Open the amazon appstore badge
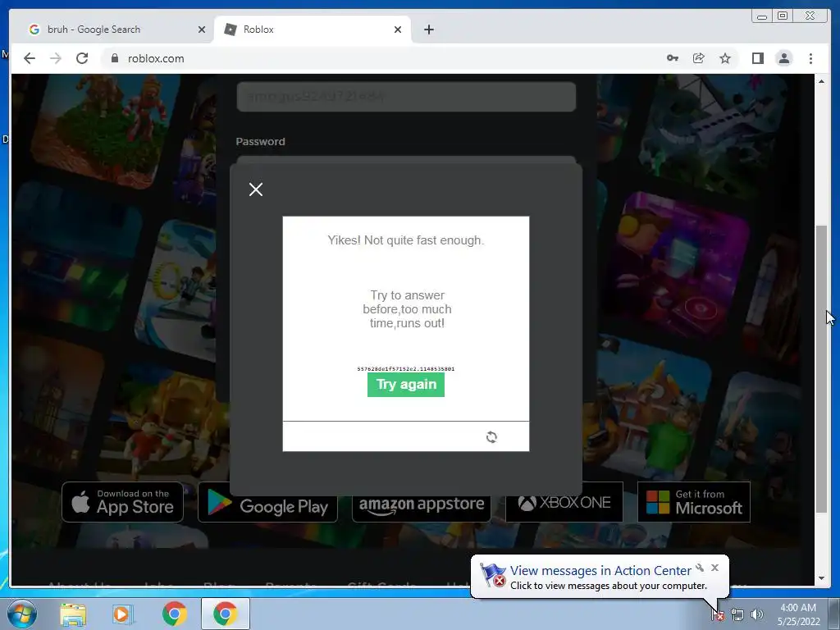 [421, 508]
